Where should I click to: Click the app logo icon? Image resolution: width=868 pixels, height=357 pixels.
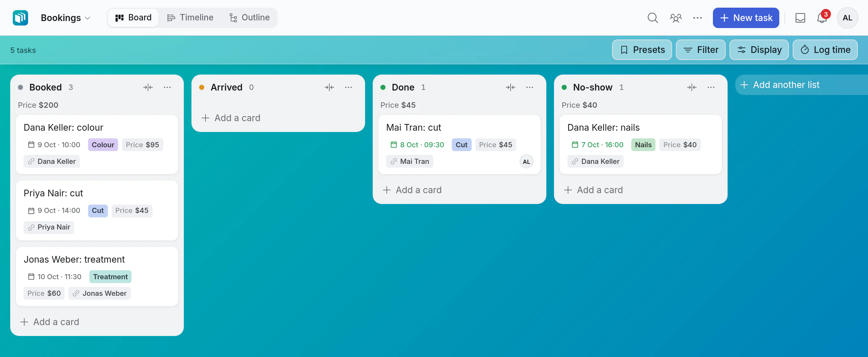(20, 18)
